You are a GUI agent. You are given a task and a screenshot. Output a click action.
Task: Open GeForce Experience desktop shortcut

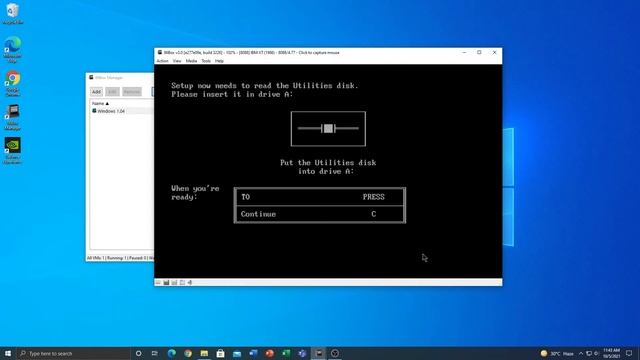13,151
